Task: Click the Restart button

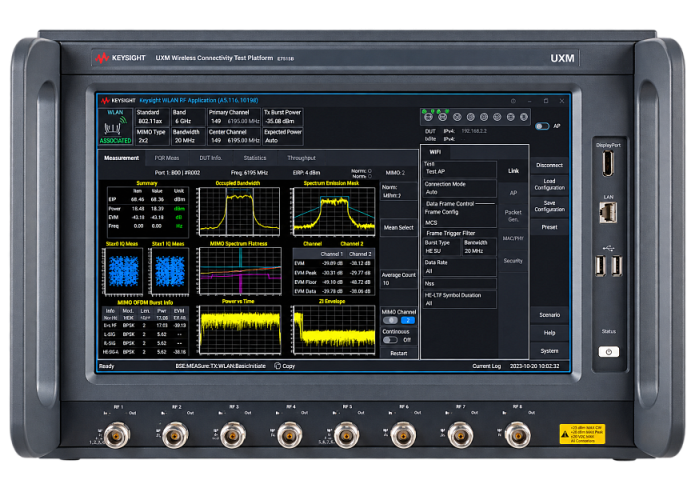Action: (398, 353)
